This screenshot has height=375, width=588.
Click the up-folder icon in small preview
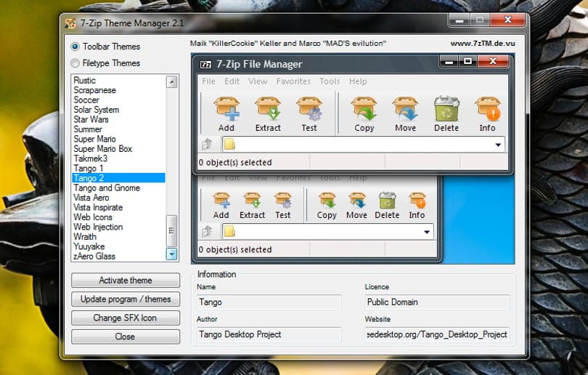[x=208, y=231]
